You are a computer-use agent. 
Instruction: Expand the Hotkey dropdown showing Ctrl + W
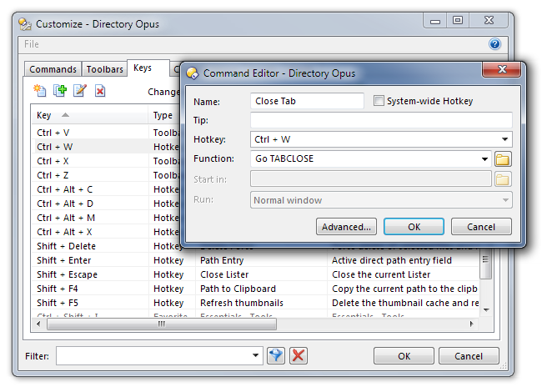504,139
